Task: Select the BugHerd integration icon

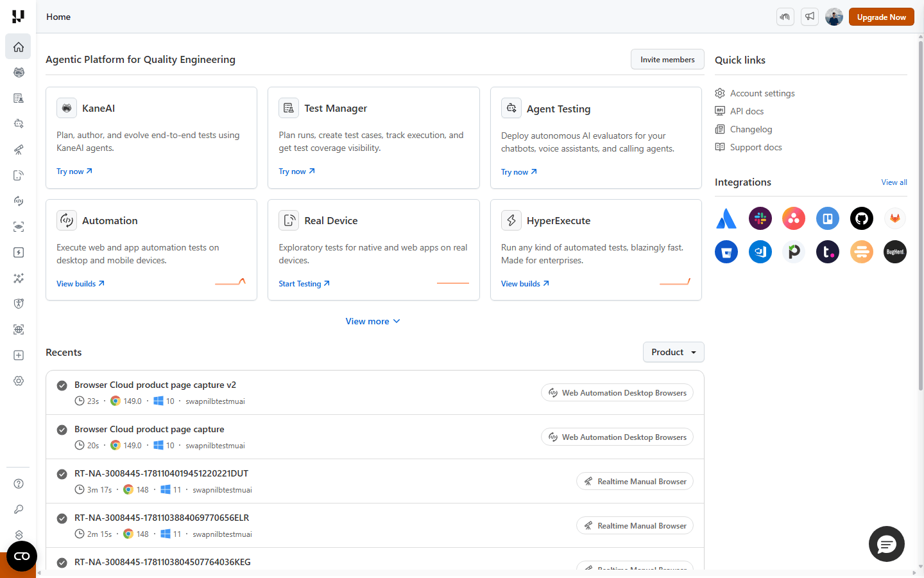Action: pyautogui.click(x=895, y=252)
